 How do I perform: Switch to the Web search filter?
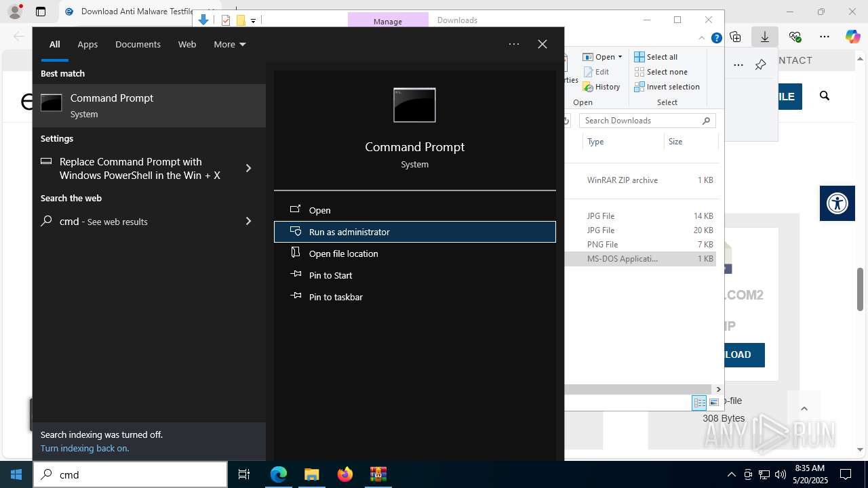coord(187,44)
